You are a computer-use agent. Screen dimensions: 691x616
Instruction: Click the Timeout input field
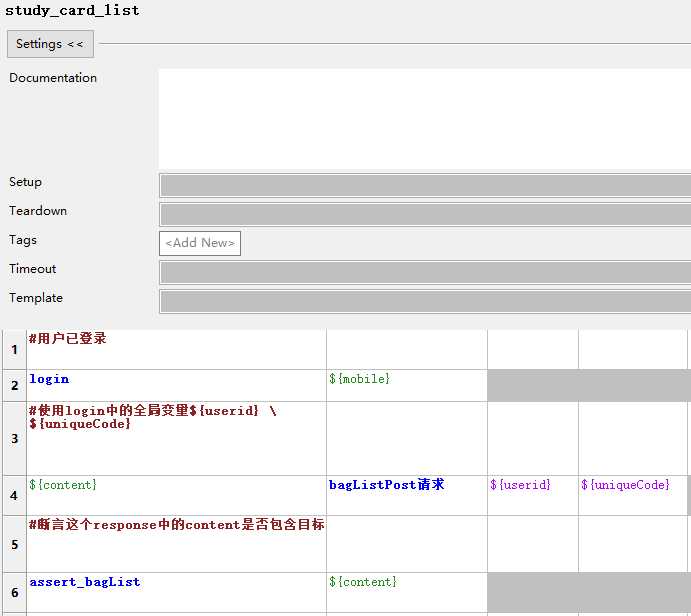click(x=425, y=272)
